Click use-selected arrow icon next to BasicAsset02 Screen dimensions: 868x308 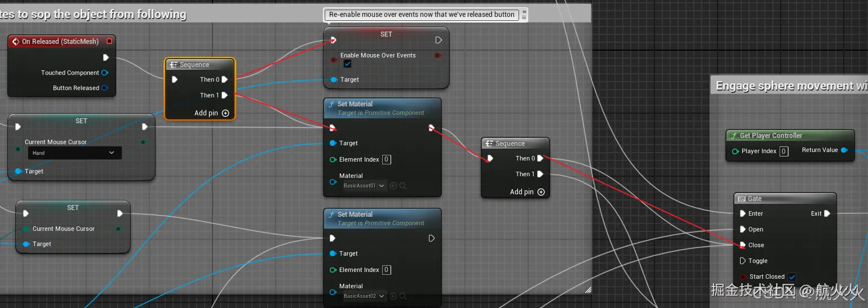click(393, 296)
